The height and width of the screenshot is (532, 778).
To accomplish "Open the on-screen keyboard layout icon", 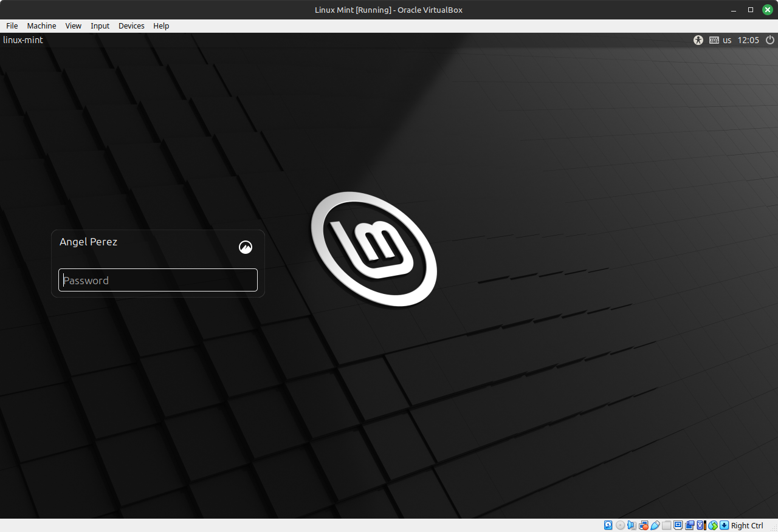I will click(x=714, y=40).
